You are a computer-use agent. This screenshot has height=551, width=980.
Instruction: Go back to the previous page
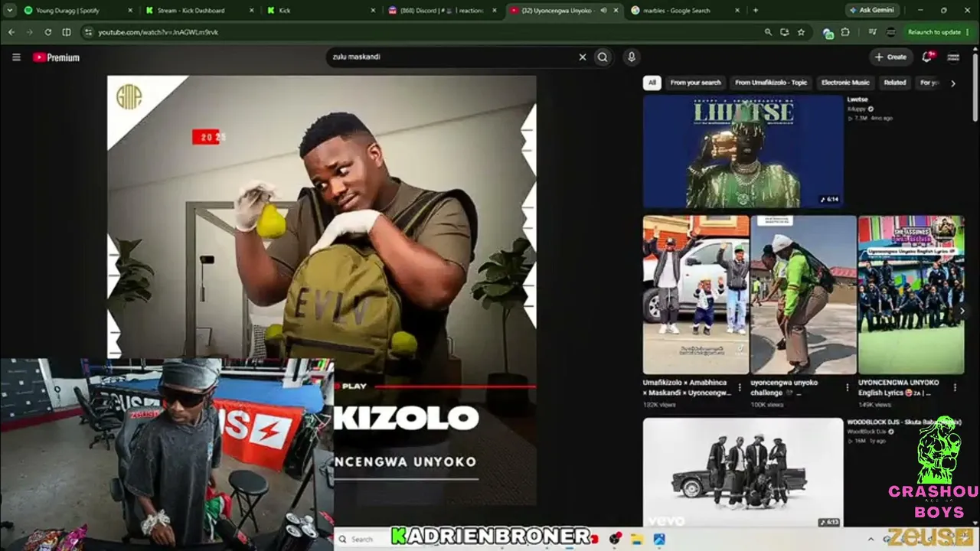pyautogui.click(x=11, y=32)
